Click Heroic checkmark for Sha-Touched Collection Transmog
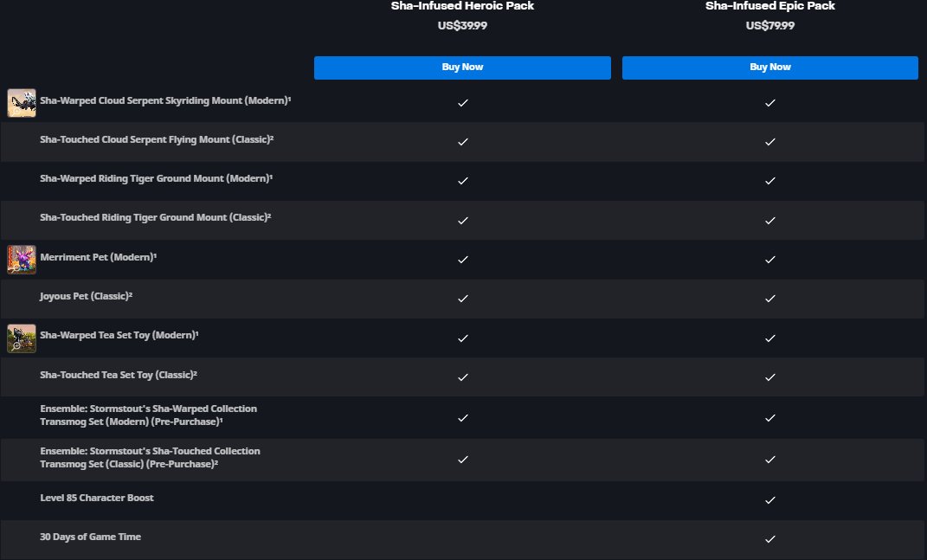Screen dimensions: 927x560 pos(463,460)
